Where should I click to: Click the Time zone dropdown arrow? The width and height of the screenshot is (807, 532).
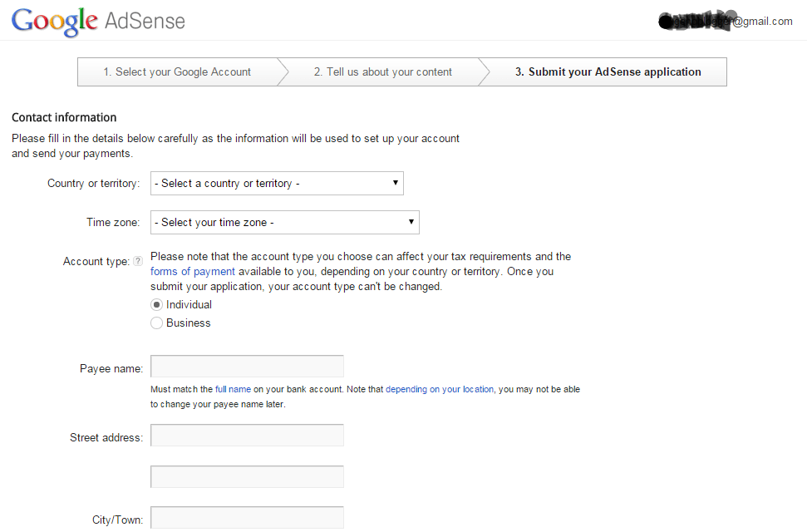pyautogui.click(x=411, y=222)
